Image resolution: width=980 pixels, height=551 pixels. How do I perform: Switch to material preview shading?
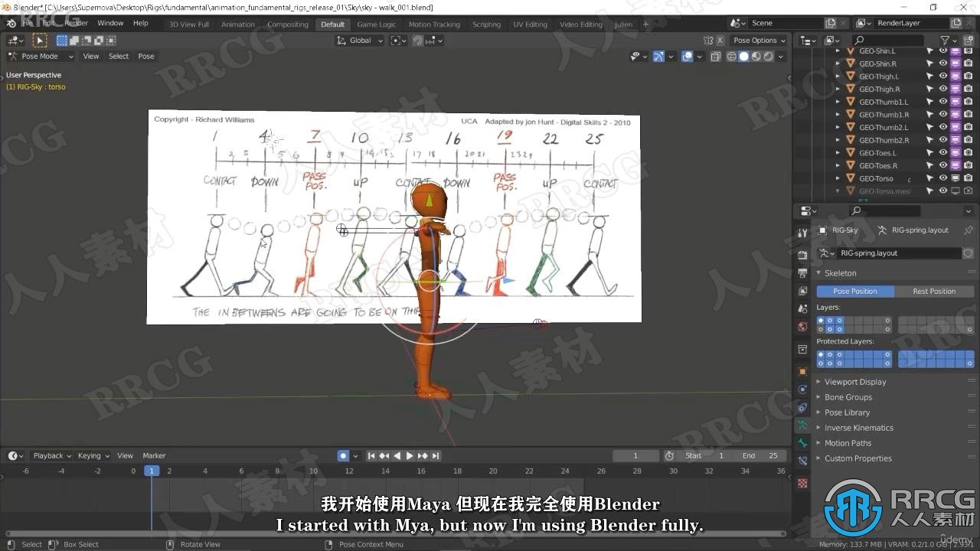[756, 57]
